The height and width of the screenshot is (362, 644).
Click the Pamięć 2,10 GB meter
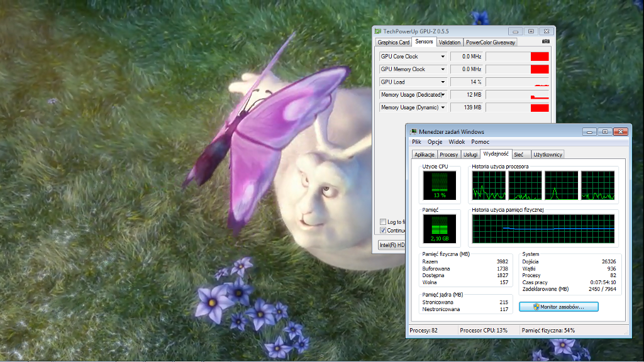point(440,229)
